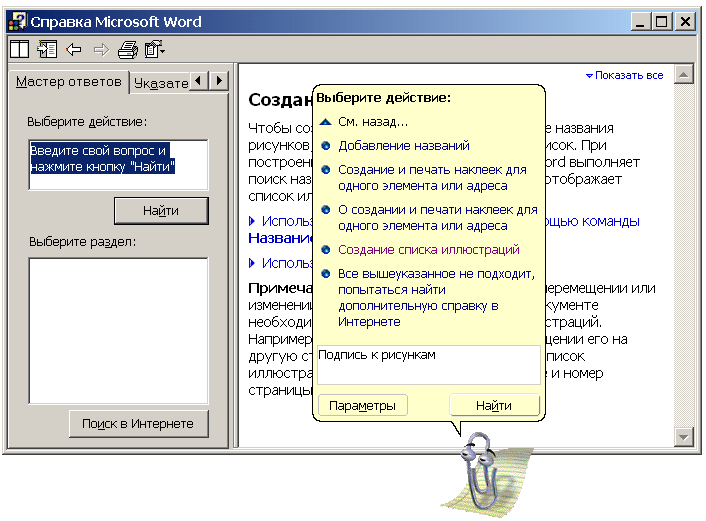Screen dimensions: 706x521
Task: Open Создание и печать наклеек topic
Action: tap(432, 177)
